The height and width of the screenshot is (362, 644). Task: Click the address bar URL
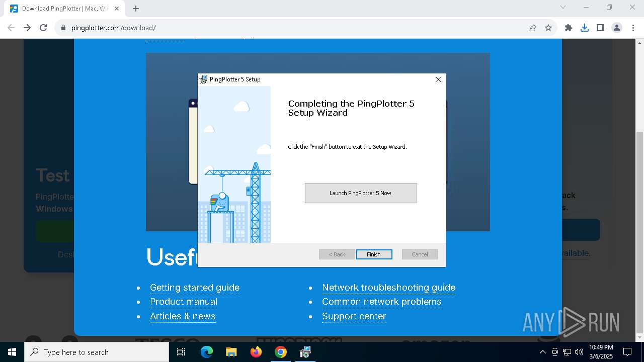click(113, 28)
